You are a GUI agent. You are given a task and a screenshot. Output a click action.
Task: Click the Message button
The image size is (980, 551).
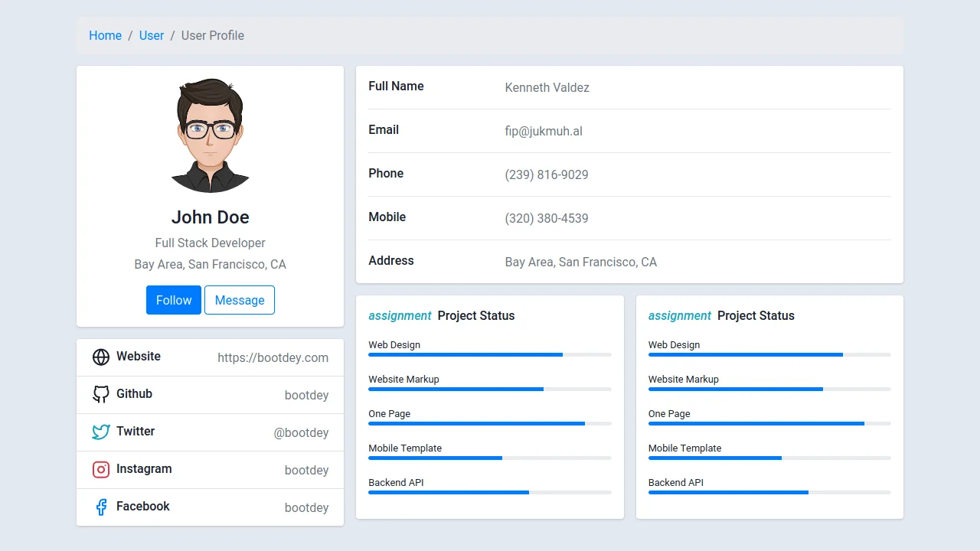click(240, 300)
